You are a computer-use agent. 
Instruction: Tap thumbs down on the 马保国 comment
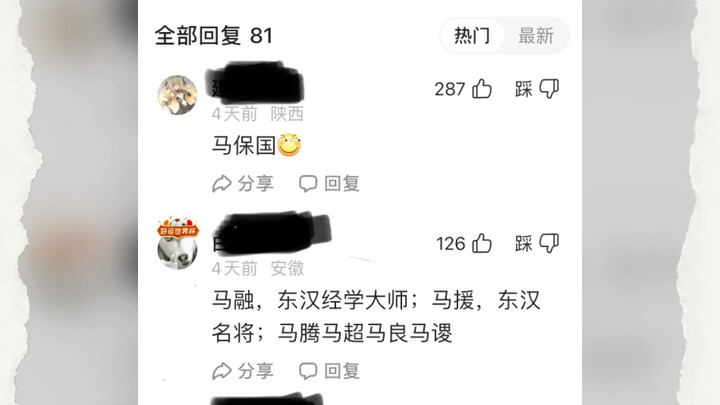pos(549,89)
